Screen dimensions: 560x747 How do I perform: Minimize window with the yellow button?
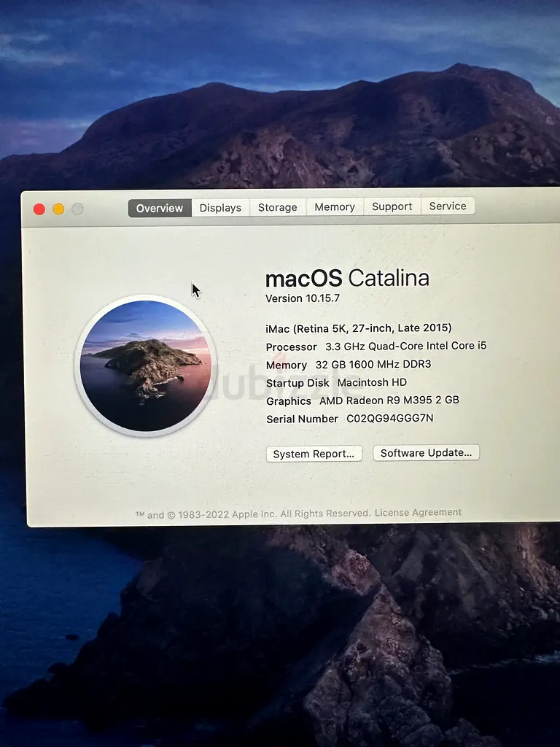(x=58, y=209)
